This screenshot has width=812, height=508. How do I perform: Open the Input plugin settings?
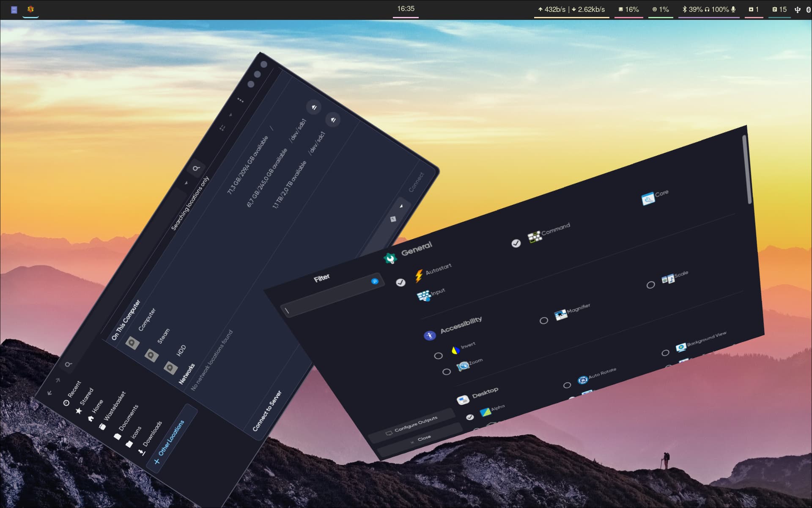click(x=431, y=294)
